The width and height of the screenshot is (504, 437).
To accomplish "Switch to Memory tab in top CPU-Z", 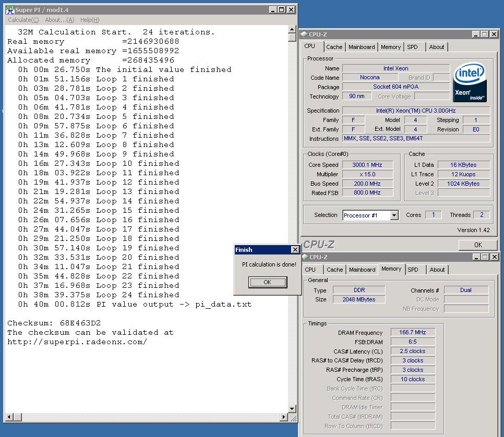I will tap(391, 47).
